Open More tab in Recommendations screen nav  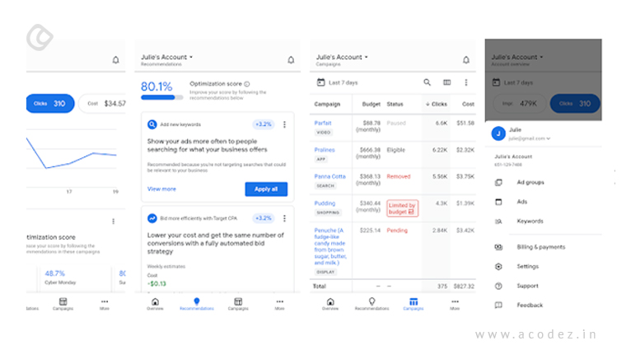pyautogui.click(x=280, y=304)
